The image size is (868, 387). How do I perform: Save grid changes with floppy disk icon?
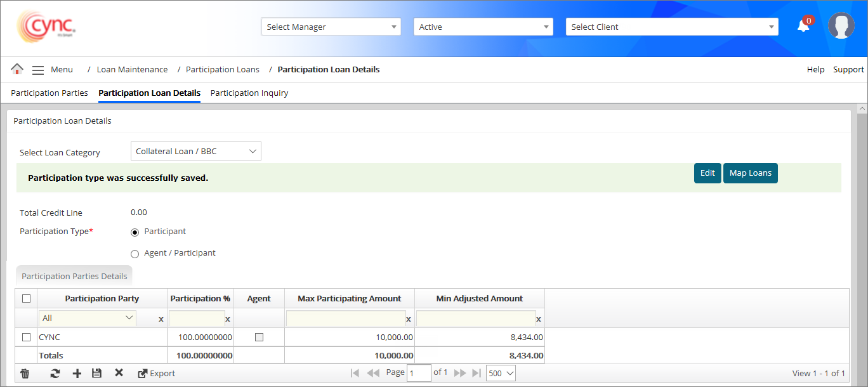[96, 374]
